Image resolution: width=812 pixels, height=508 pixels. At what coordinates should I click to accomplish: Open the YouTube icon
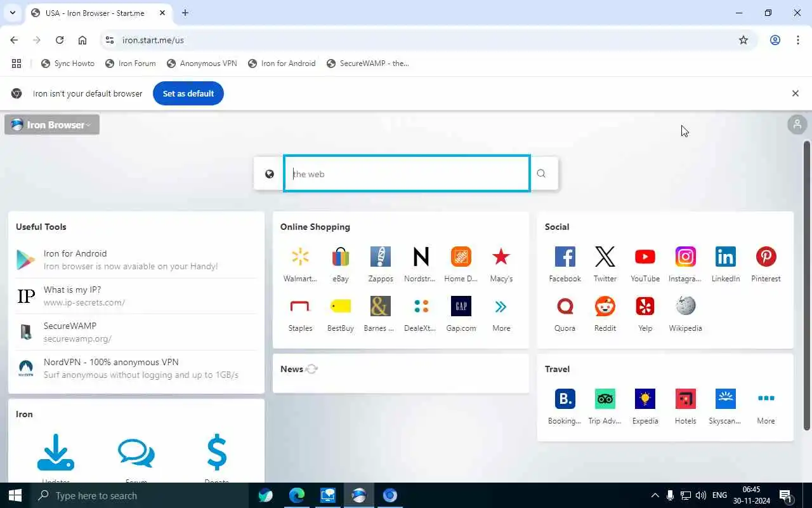[x=645, y=257]
